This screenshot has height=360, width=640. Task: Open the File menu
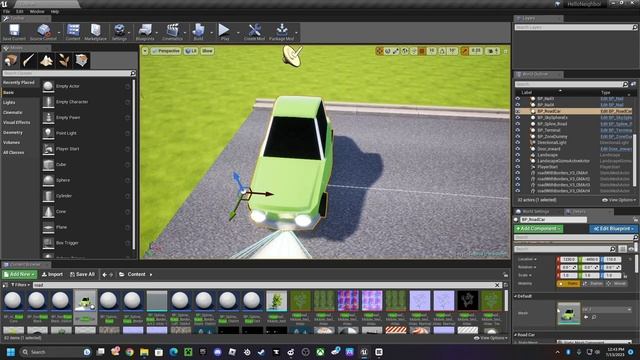pyautogui.click(x=7, y=11)
